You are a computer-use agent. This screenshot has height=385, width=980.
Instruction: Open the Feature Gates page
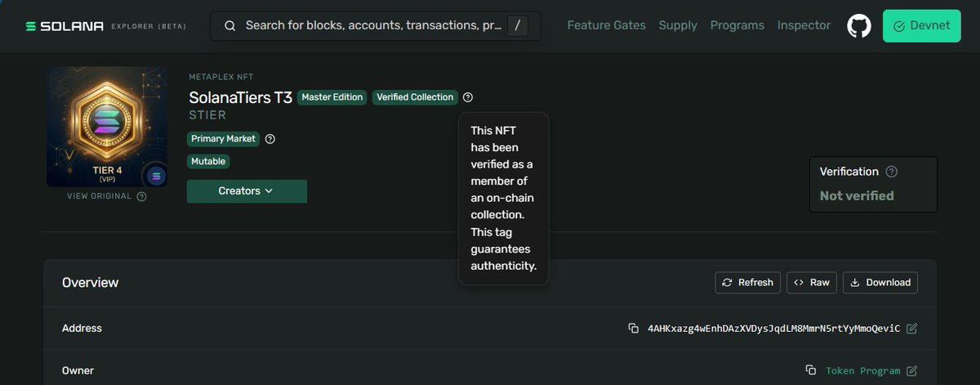(x=606, y=25)
